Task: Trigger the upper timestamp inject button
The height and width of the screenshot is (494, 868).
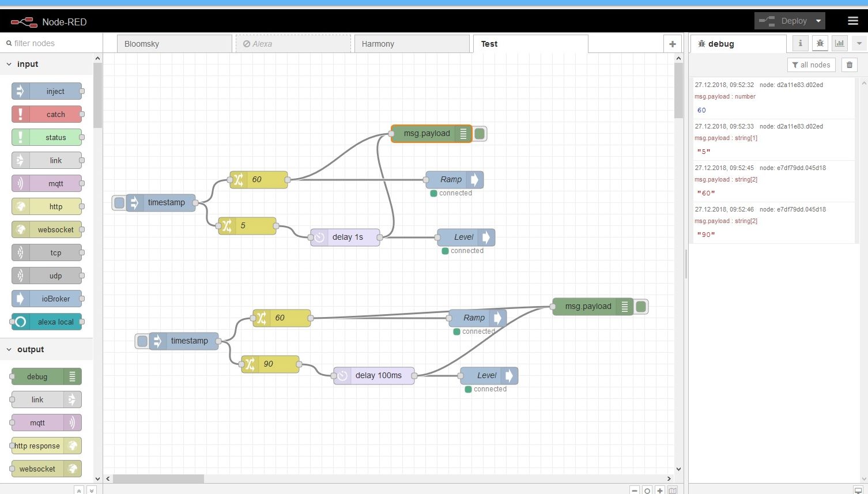Action: [119, 202]
